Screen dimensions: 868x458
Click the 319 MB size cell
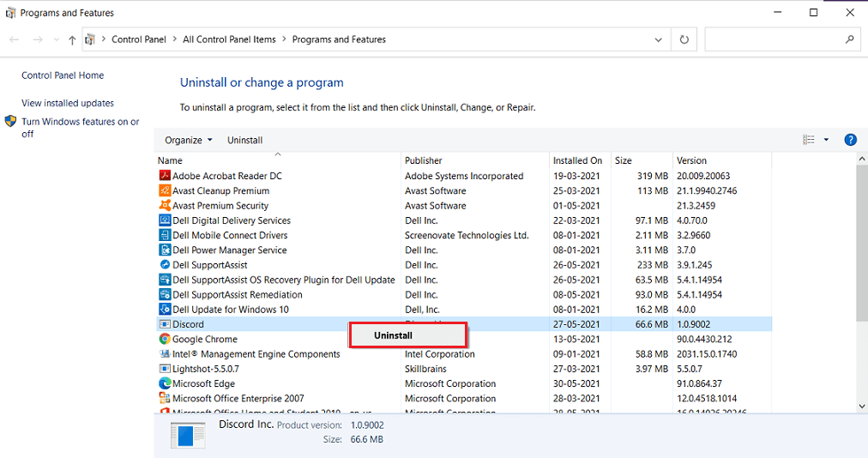(x=652, y=176)
